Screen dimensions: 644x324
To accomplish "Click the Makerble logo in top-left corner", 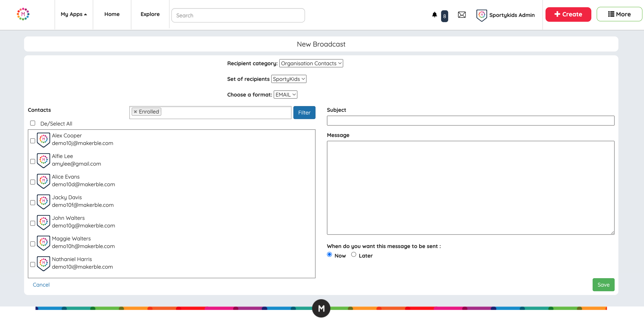I will [x=23, y=14].
